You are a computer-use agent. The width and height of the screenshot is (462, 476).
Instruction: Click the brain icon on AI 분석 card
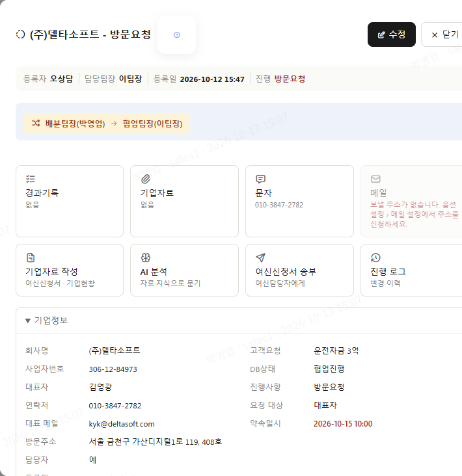point(146,258)
